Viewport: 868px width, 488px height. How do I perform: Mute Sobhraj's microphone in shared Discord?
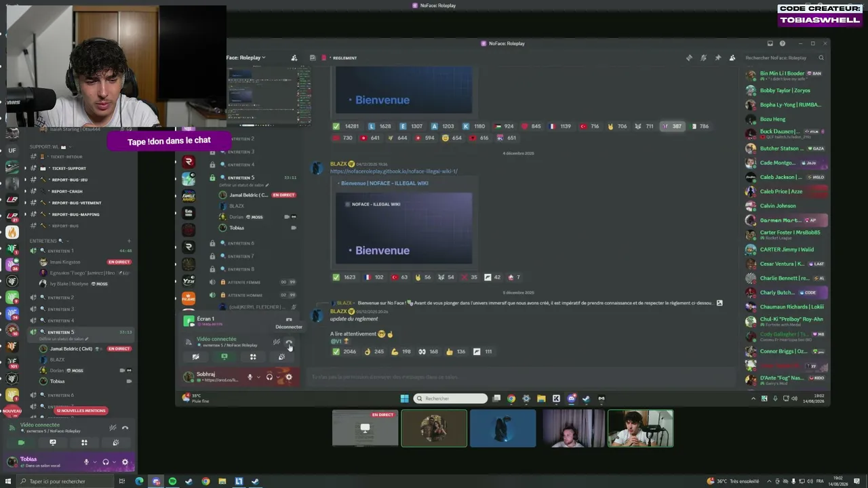250,377
